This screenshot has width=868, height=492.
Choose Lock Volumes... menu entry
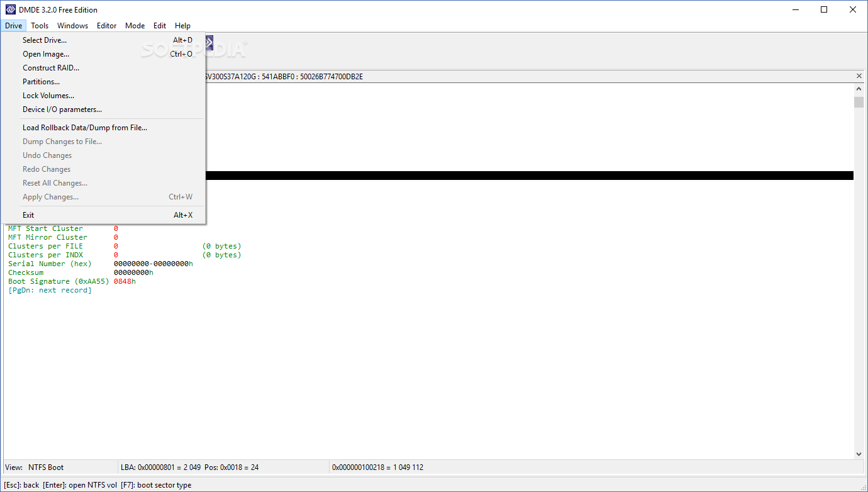pyautogui.click(x=103, y=96)
